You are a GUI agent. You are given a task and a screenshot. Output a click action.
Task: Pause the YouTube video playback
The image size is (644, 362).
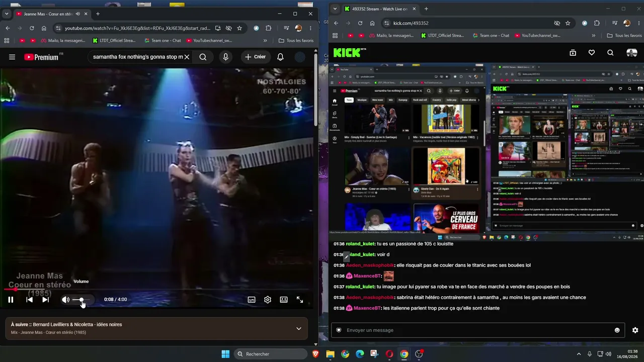pos(11,300)
